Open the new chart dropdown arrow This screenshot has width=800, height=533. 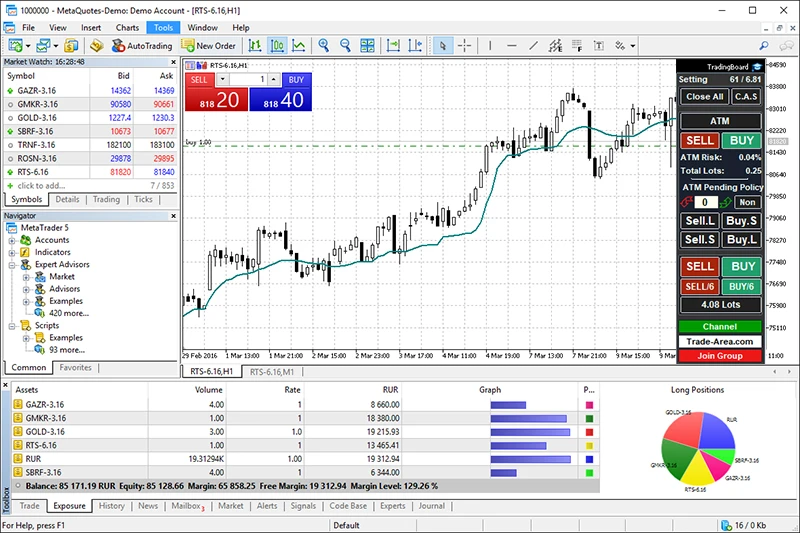click(28, 46)
